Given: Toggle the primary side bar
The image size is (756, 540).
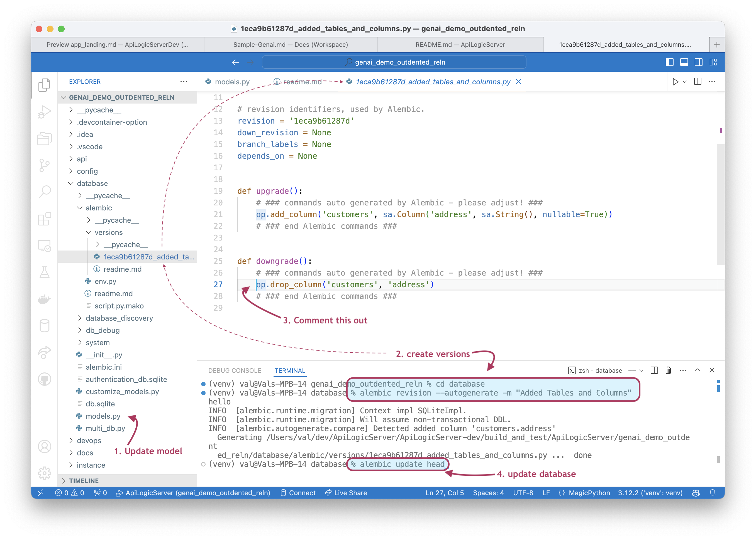Looking at the screenshot, I should [x=669, y=62].
